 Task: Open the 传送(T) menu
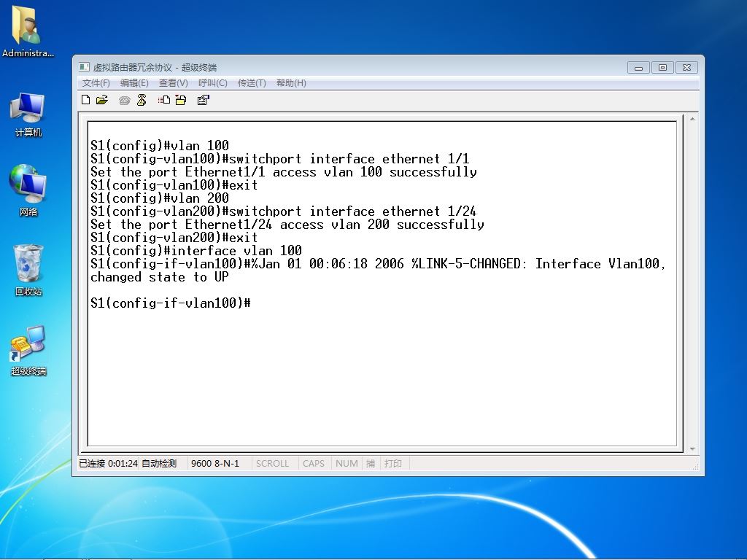[252, 83]
